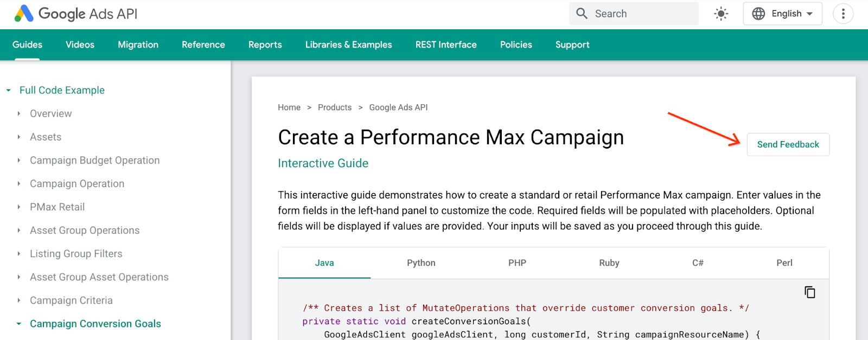Expand the PMax Retail arrow

coord(19,207)
